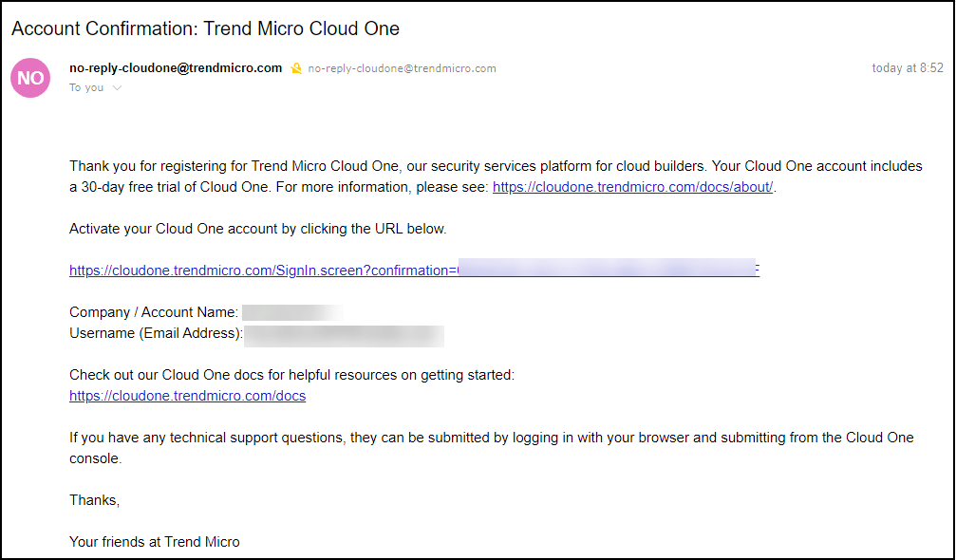Viewport: 956px width, 560px height.
Task: Click the email subject "Account Confirmation: Trend Micro Cloud One"
Action: (205, 28)
